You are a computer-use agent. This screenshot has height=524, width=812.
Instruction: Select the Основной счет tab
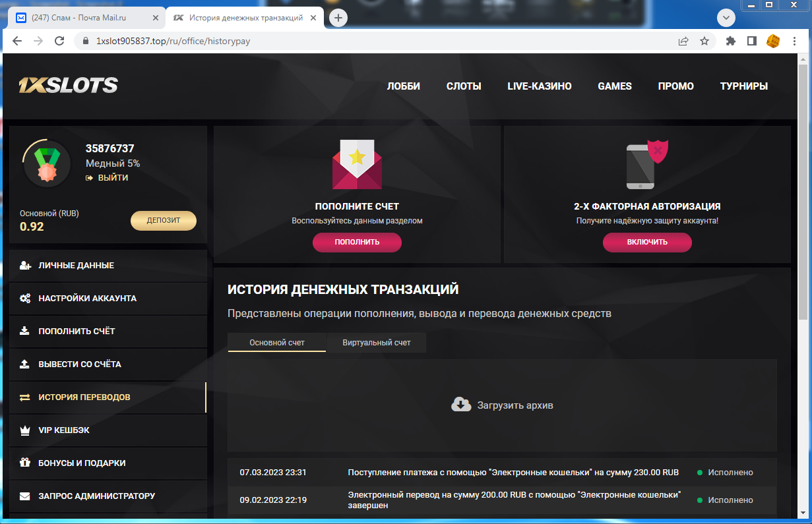[x=277, y=343]
